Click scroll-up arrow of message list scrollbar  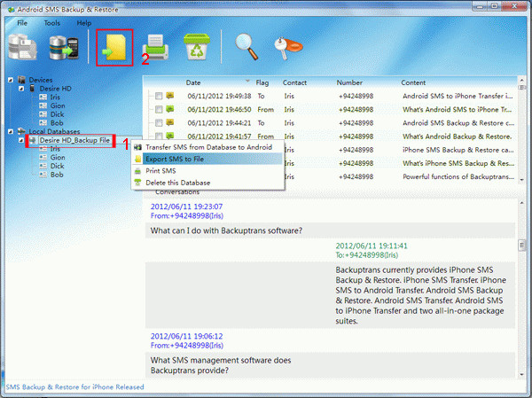[522, 80]
